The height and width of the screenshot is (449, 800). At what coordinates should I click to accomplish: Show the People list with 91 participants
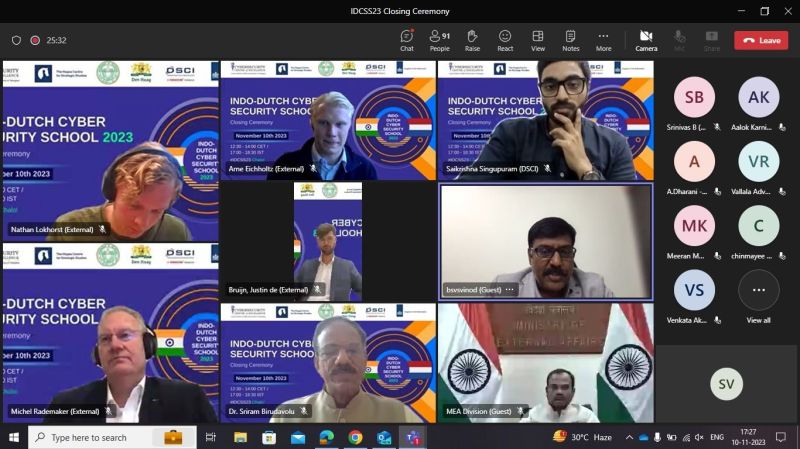click(x=439, y=40)
